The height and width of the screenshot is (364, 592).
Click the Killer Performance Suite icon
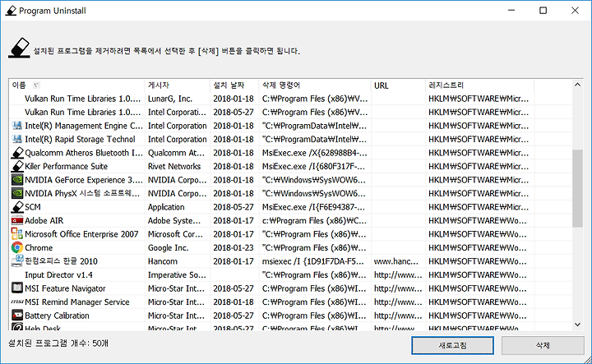click(17, 166)
